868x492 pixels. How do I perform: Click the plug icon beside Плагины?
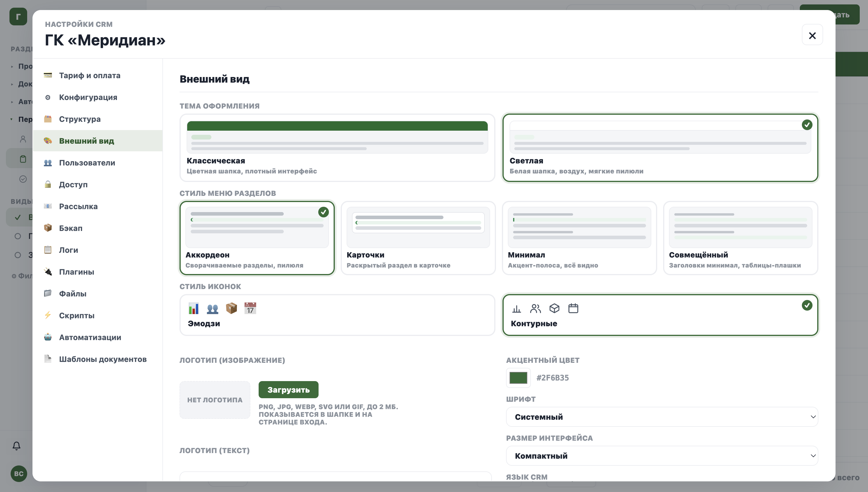click(48, 271)
